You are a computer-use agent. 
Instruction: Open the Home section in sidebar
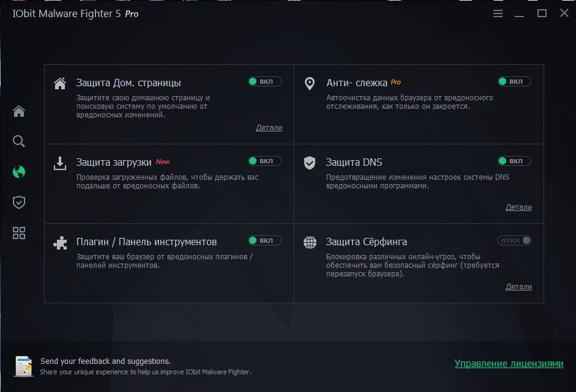[19, 111]
